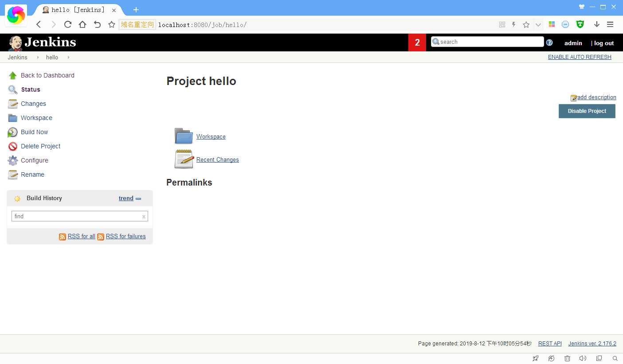Open the dropdown arrow after Jenkins breadcrumb
This screenshot has width=623, height=364.
tap(38, 58)
